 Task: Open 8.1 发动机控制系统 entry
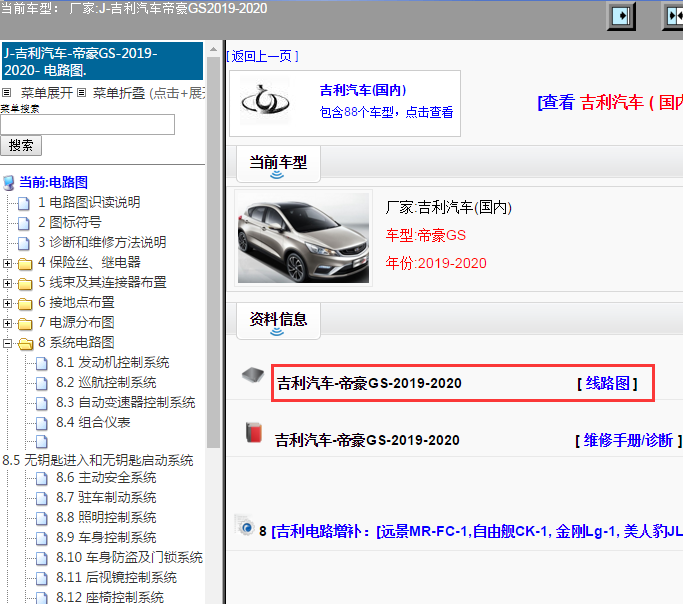[x=112, y=363]
